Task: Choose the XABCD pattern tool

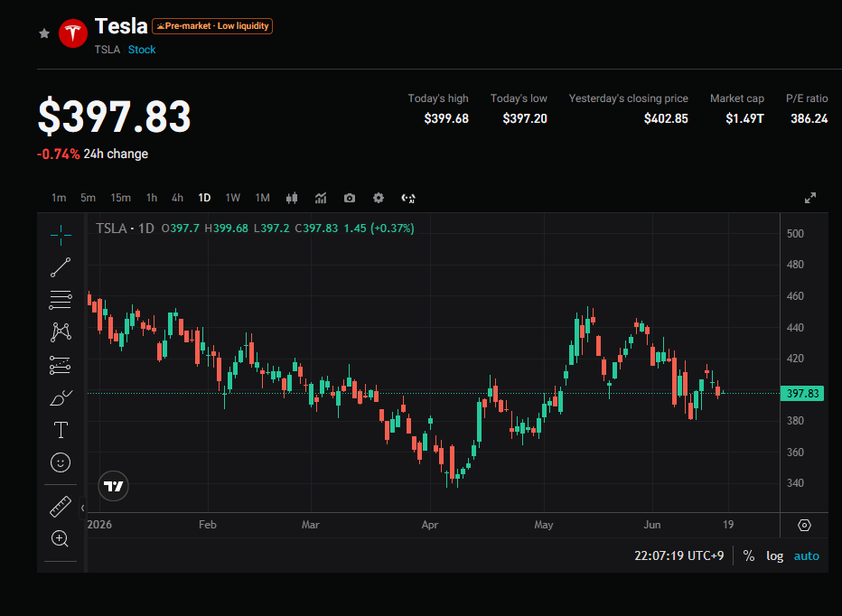Action: 61,332
